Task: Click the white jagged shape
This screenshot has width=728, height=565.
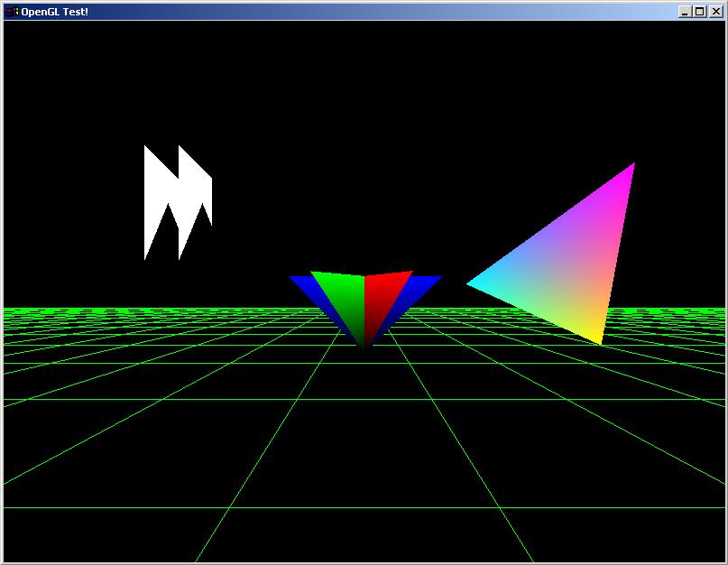Action: click(x=178, y=202)
